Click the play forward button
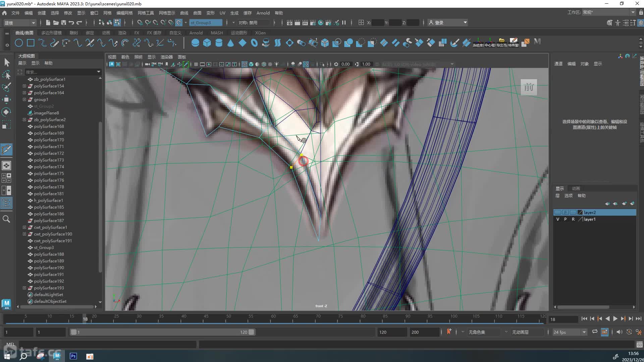 click(615, 319)
